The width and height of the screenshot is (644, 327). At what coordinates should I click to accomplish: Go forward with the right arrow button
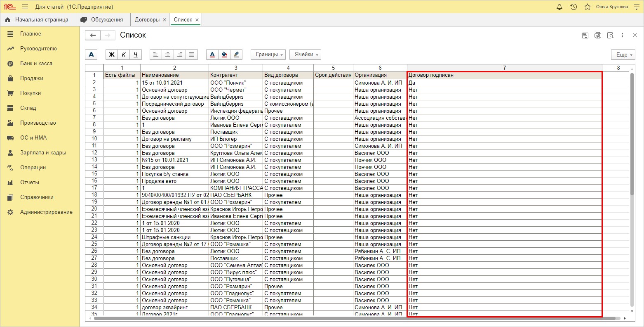click(108, 36)
